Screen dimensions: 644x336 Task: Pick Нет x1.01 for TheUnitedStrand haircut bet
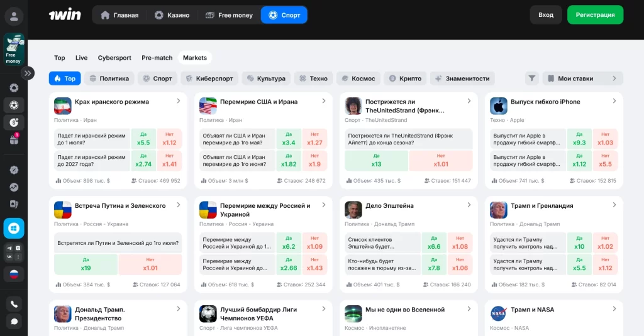pyautogui.click(x=440, y=161)
